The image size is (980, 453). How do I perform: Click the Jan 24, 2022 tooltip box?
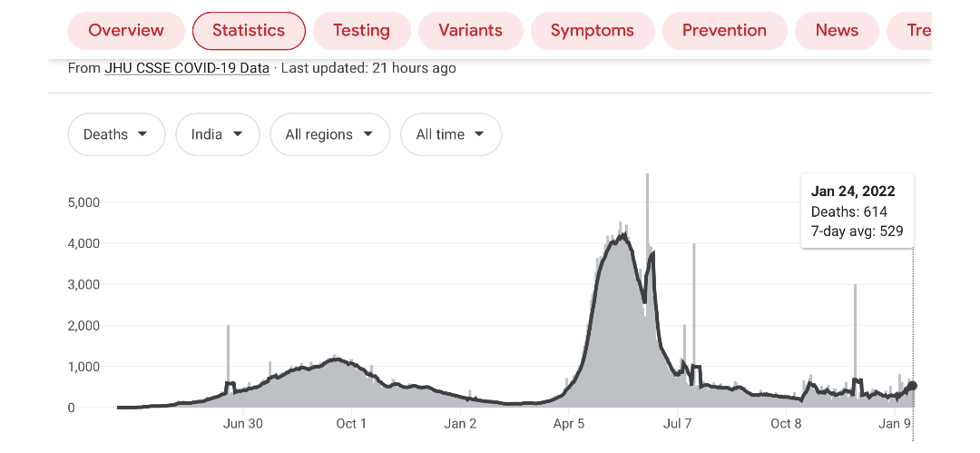857,212
